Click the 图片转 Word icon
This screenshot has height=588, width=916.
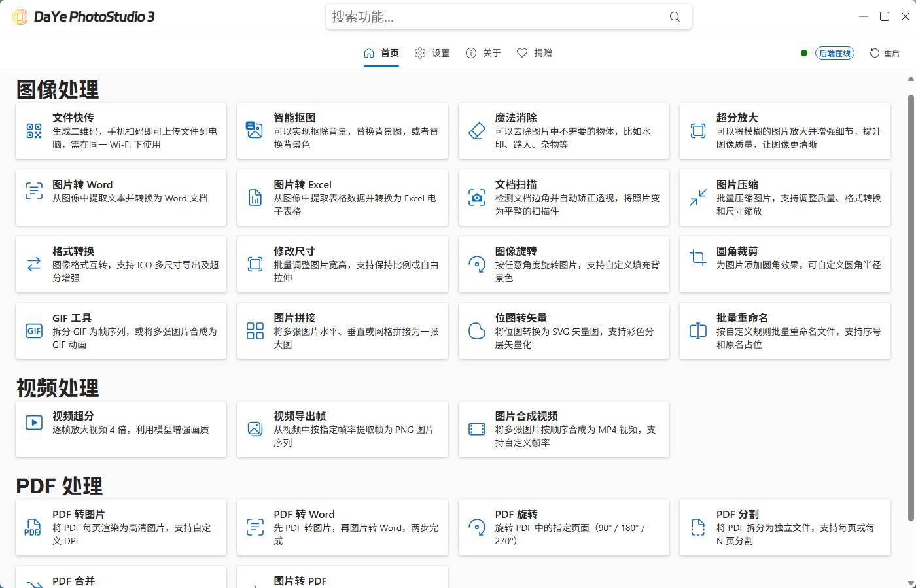34,191
